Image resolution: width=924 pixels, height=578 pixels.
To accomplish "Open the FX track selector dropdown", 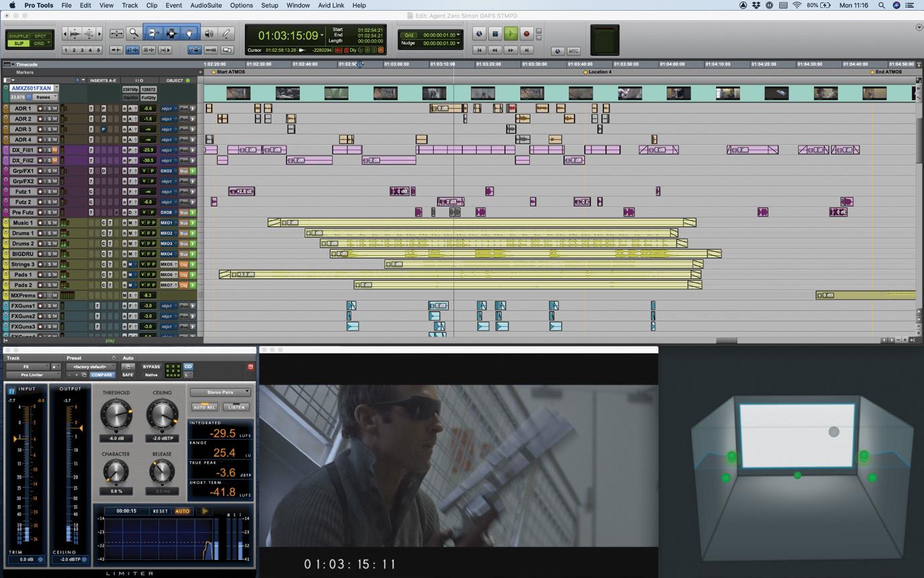I will click(27, 367).
